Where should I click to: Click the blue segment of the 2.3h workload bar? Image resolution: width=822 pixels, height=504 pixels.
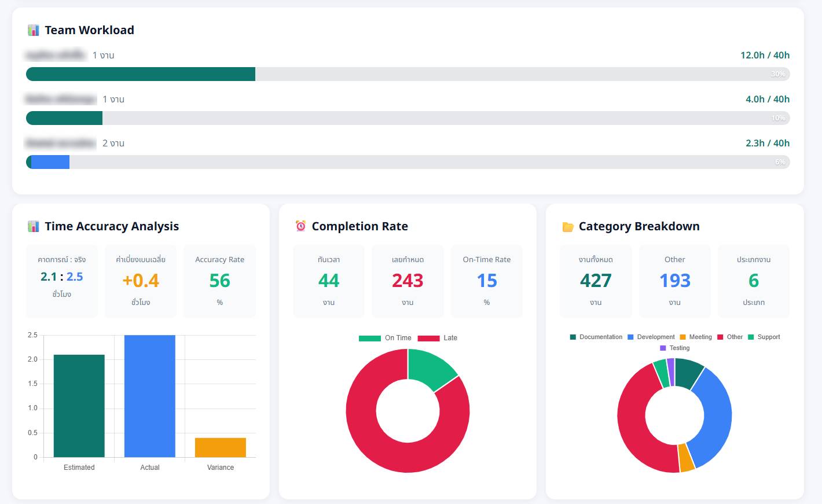pyautogui.click(x=50, y=162)
